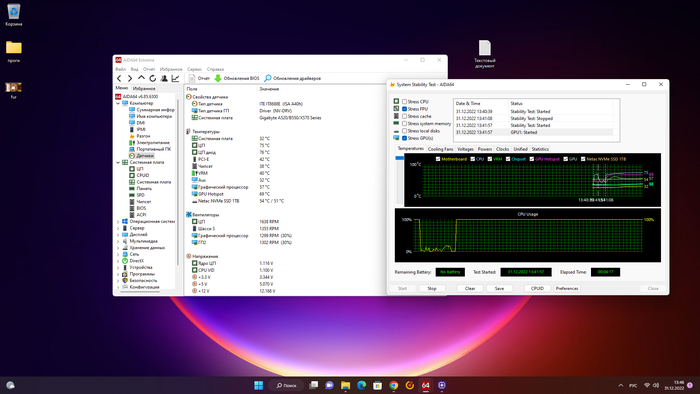The width and height of the screenshot is (700, 394).
Task: Open the Справка menu
Action: coord(215,69)
